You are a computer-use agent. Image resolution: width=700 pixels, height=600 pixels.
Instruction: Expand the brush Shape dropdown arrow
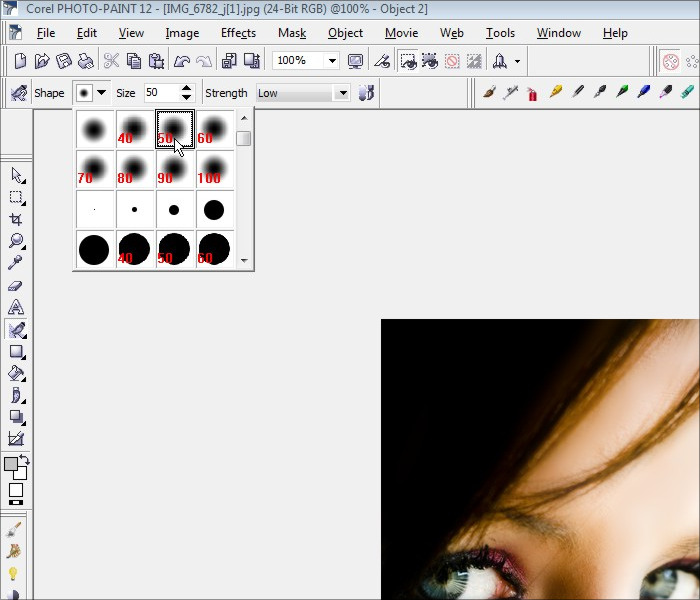101,93
